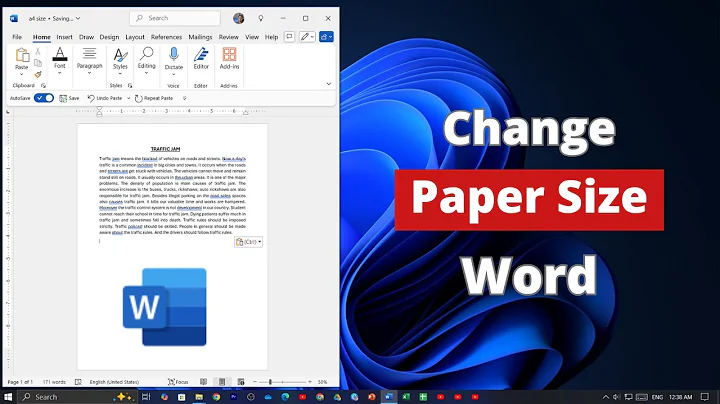Open the Styles pane dialog launcher
This screenshot has width=720, height=404.
coord(130,85)
